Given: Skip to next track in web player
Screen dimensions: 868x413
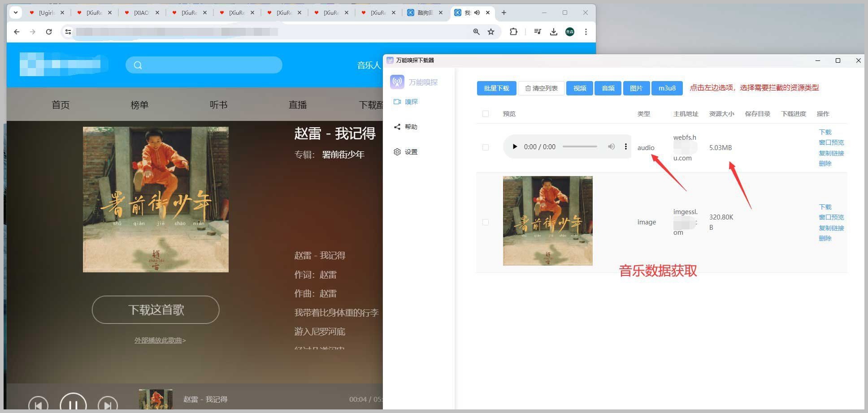Looking at the screenshot, I should click(108, 404).
